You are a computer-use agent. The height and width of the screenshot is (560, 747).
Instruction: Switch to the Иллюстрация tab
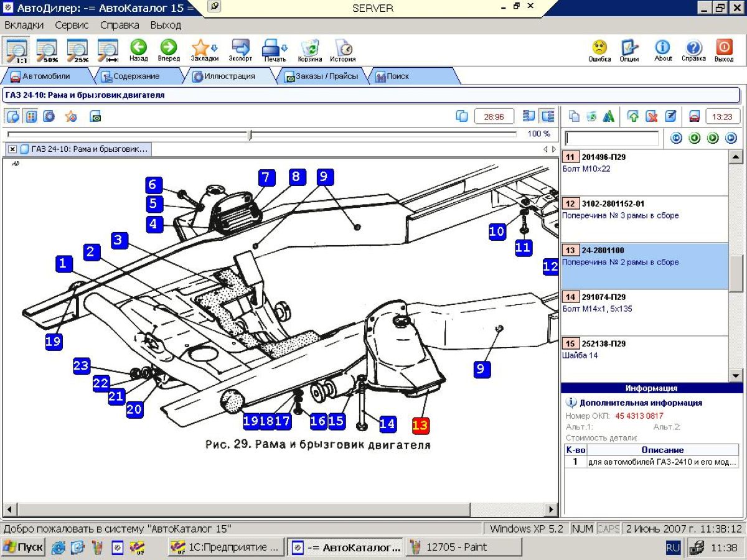coord(230,77)
